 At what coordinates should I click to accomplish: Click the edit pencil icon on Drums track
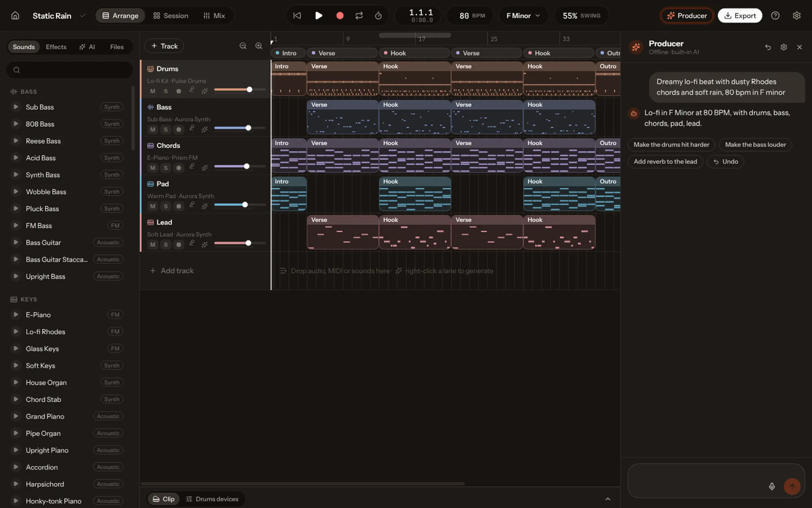coord(192,90)
